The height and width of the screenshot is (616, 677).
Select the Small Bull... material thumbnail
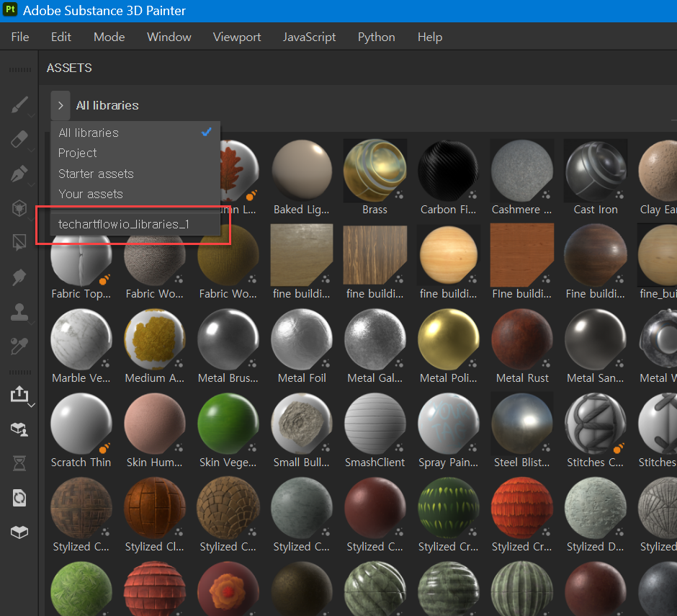point(301,424)
